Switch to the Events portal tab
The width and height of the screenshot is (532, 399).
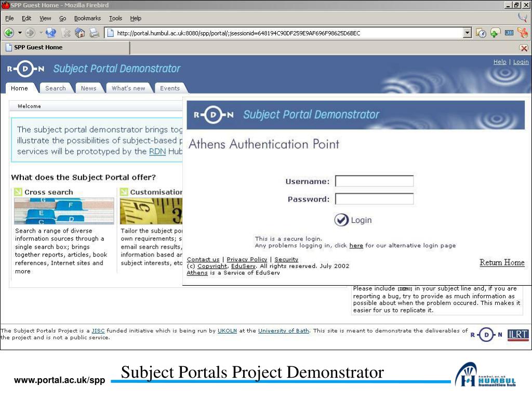click(x=170, y=88)
